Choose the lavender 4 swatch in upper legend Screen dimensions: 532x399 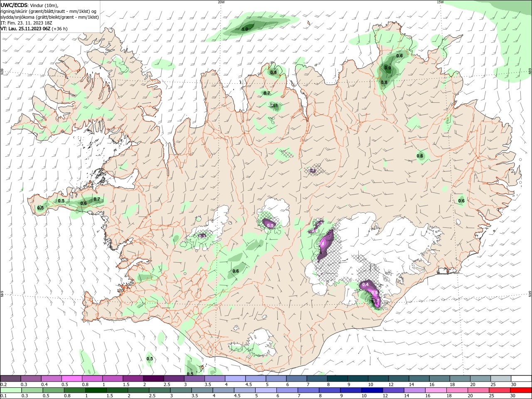pyautogui.click(x=235, y=379)
